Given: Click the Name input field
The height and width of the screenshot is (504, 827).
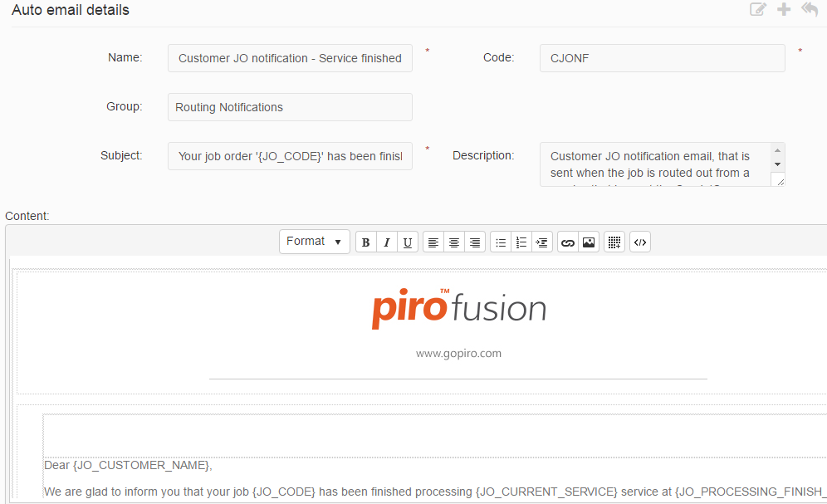Looking at the screenshot, I should [290, 58].
